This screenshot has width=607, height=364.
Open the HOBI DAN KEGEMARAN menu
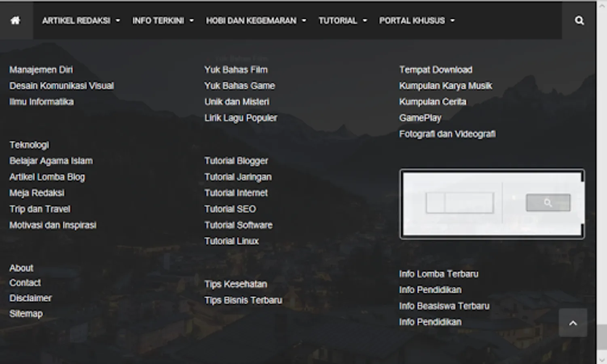click(x=251, y=21)
